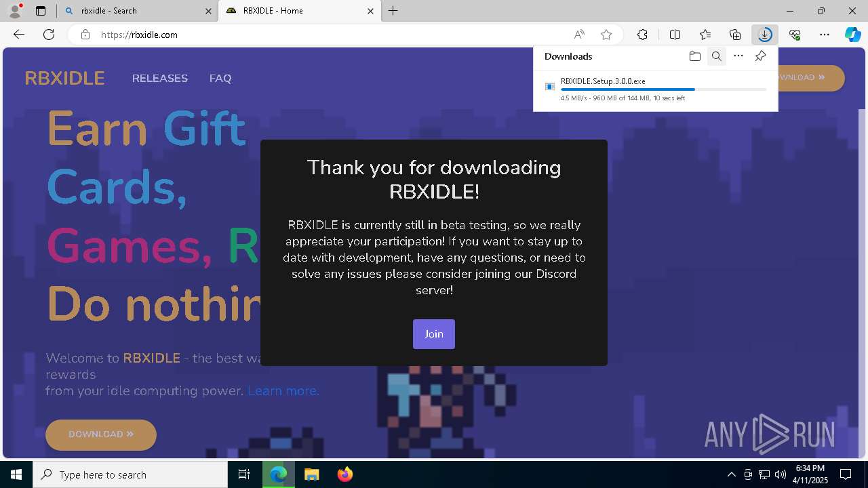The width and height of the screenshot is (868, 488).
Task: Add this page to favorites star
Action: point(606,35)
